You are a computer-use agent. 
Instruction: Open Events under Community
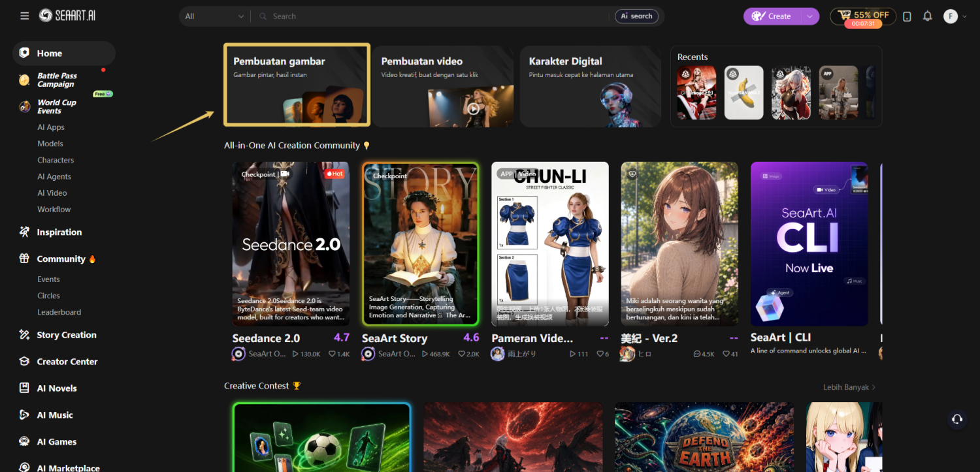pyautogui.click(x=48, y=279)
